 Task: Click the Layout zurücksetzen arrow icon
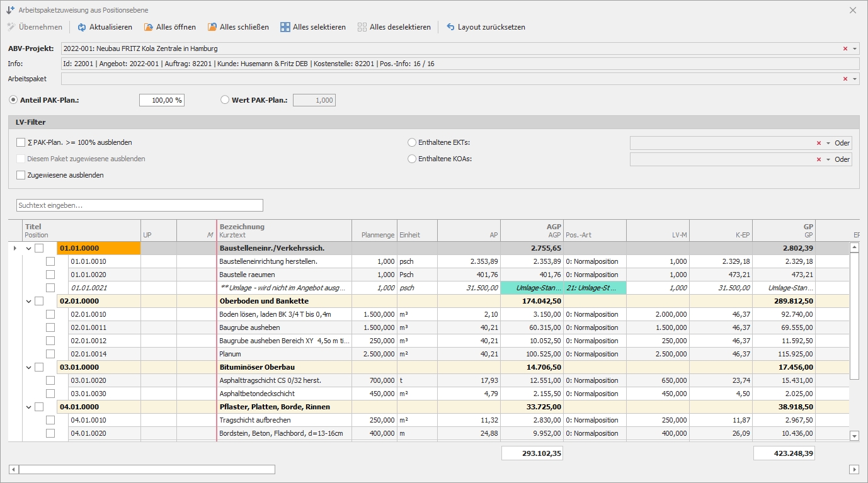(x=450, y=27)
